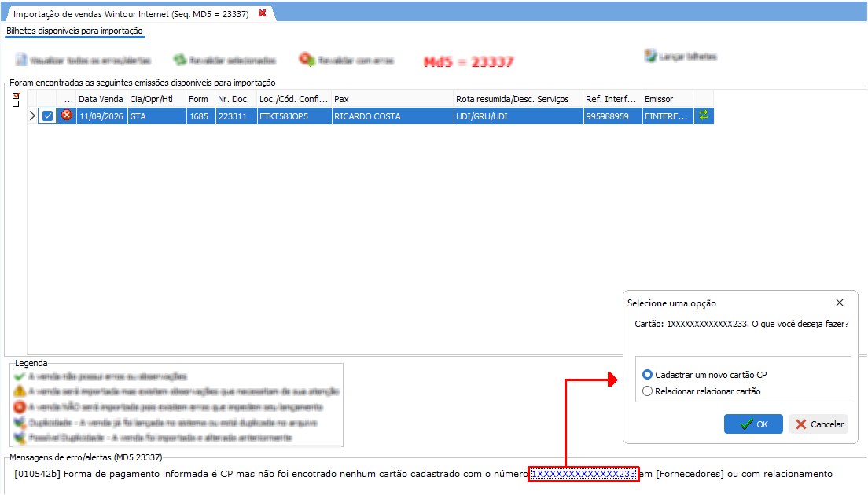868x495 pixels.
Task: Click the 'Emissor' column header
Action: tap(668, 99)
